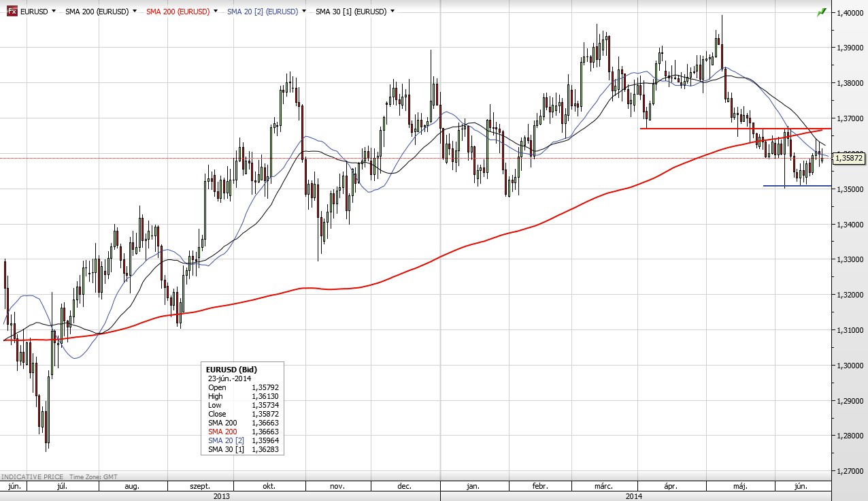Click the 1,27000 price axis label
868x501 pixels.
pos(851,471)
